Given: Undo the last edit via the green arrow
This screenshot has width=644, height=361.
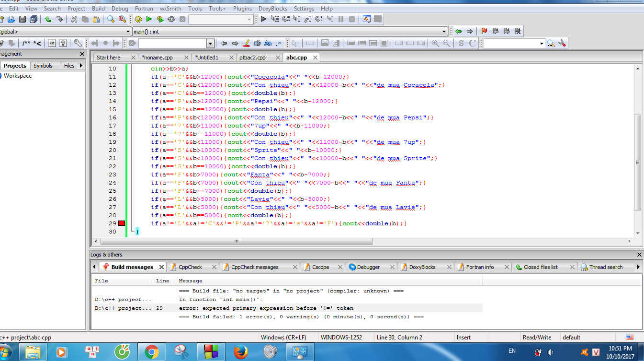Looking at the screenshot, I should 48,19.
